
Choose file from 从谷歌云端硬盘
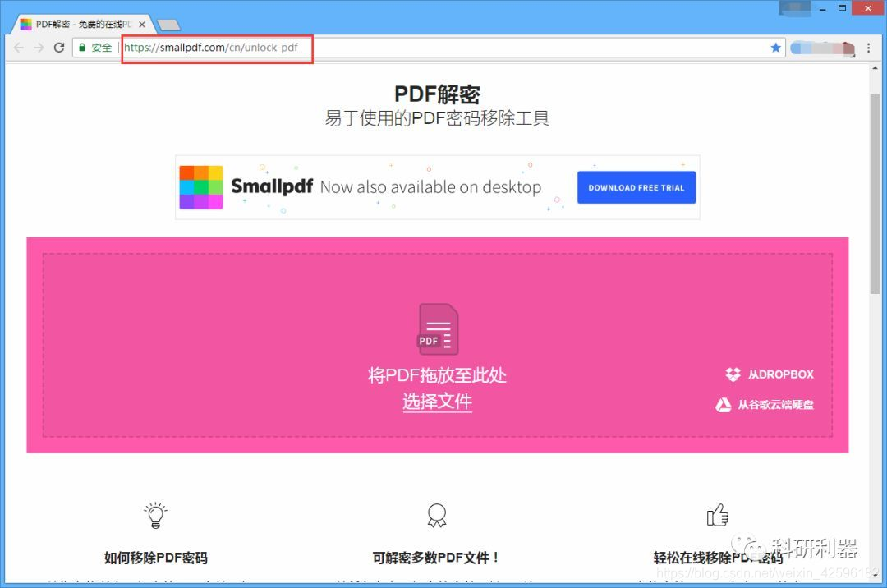tap(765, 405)
